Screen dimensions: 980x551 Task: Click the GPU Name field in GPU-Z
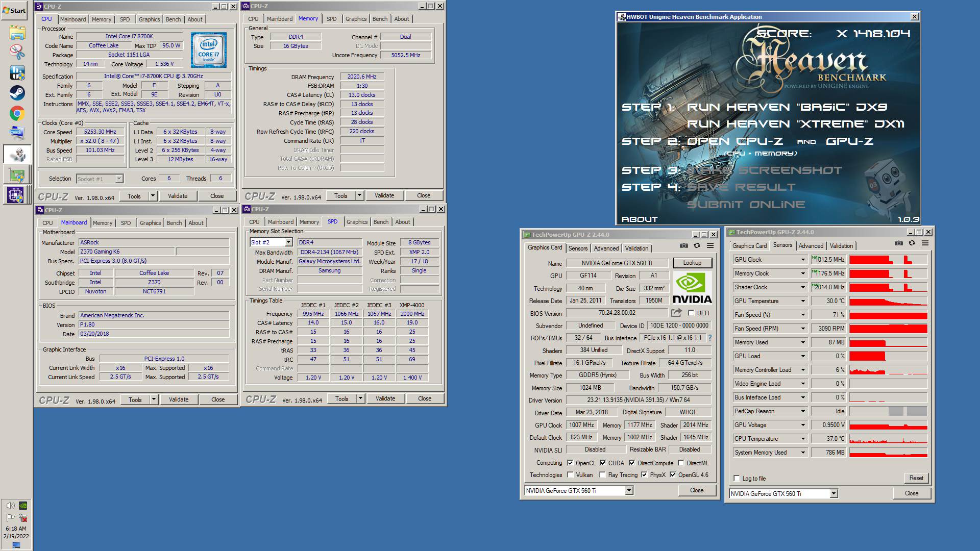click(617, 263)
